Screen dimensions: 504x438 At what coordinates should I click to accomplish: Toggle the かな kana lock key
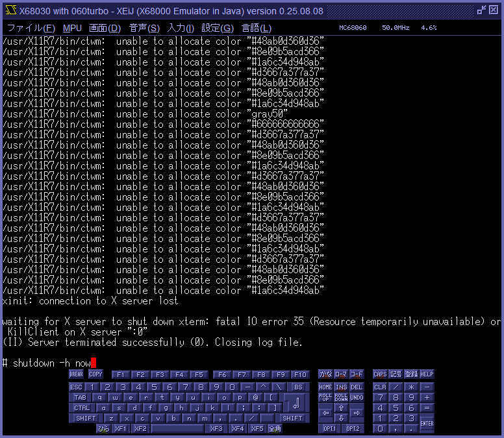[x=325, y=374]
